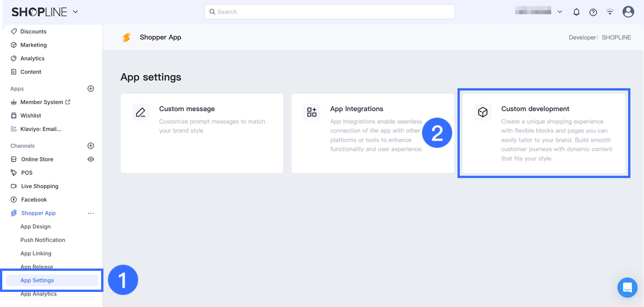Expand the account name dropdown arrow
The width and height of the screenshot is (644, 307).
coord(559,12)
